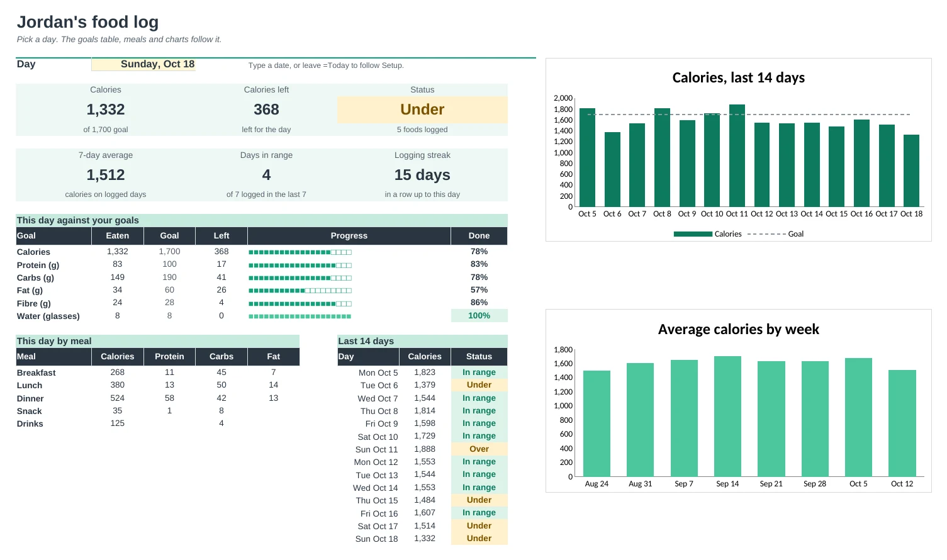The height and width of the screenshot is (560, 947).
Task: Select the "Protein (g)" goal row label
Action: (x=38, y=265)
